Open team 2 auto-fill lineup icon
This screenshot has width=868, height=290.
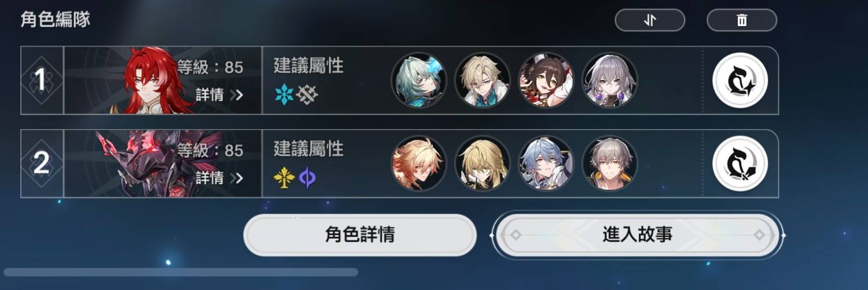[740, 163]
